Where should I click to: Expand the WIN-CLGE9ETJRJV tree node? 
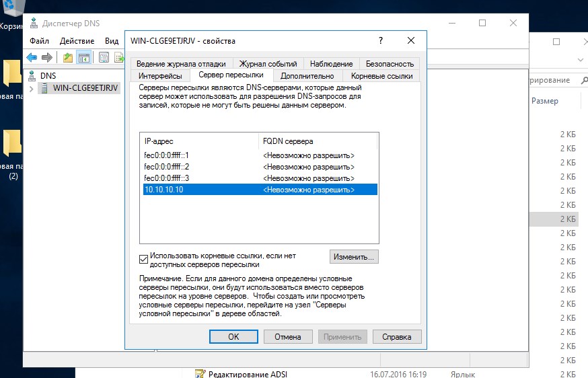[x=32, y=89]
